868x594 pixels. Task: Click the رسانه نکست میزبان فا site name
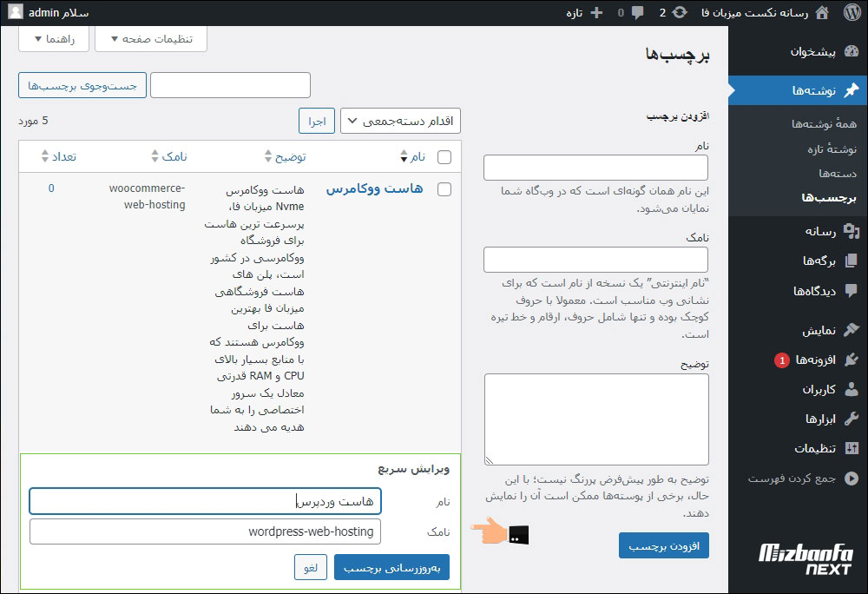click(x=754, y=12)
